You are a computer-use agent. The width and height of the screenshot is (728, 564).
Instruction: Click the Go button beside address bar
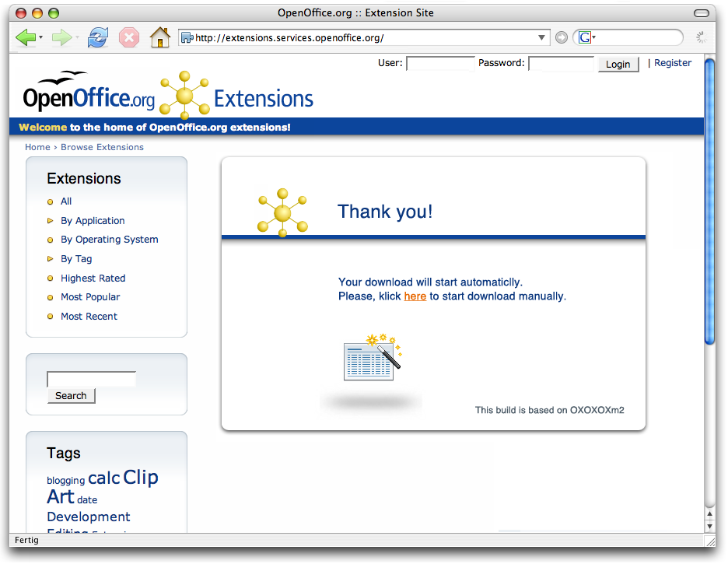point(562,37)
